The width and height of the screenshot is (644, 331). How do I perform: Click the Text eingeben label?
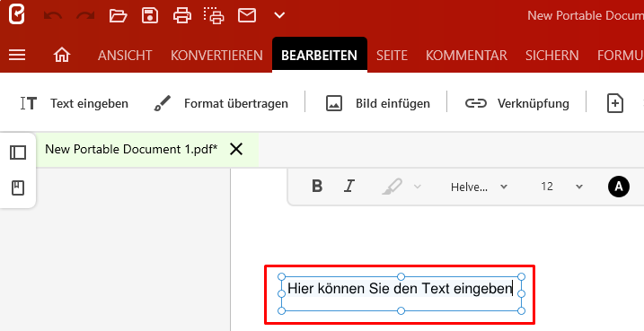[x=89, y=103]
